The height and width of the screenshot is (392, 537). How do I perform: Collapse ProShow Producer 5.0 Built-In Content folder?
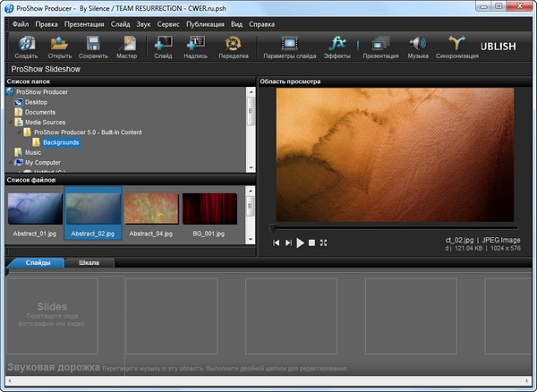click(18, 132)
